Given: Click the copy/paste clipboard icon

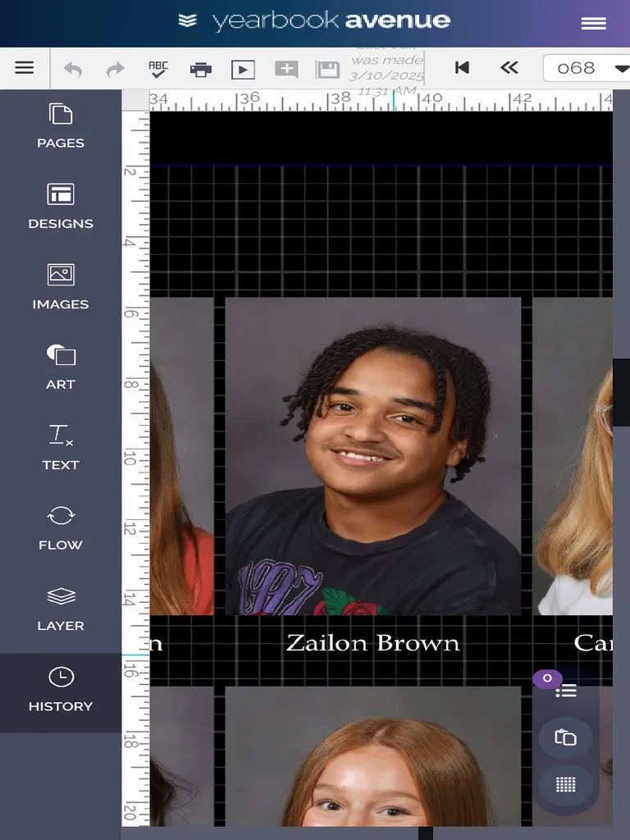Looking at the screenshot, I should [565, 737].
